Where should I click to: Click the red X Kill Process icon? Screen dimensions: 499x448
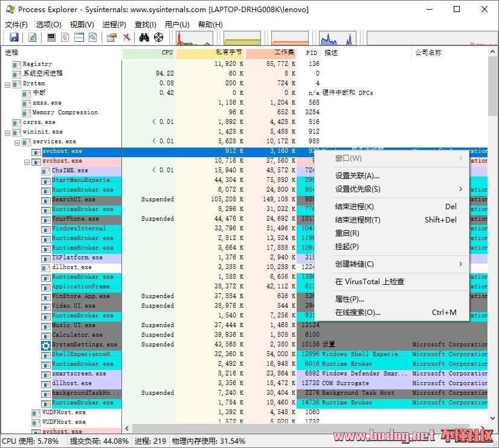(x=127, y=37)
